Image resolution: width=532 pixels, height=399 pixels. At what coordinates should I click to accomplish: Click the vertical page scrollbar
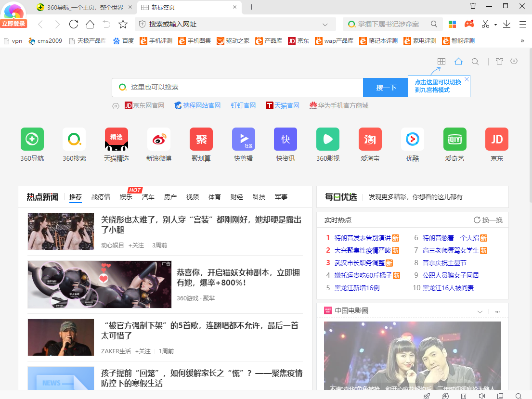(530, 126)
